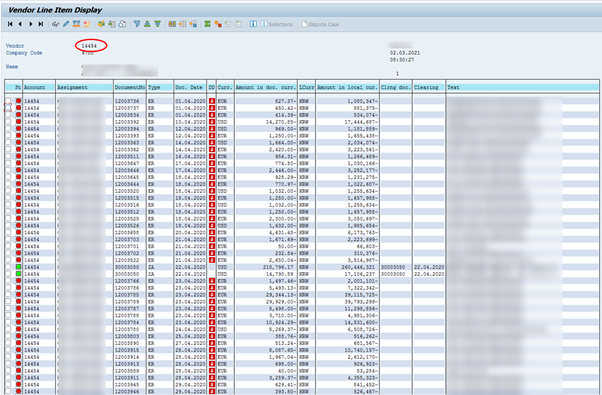Image resolution: width=602 pixels, height=395 pixels.
Task: Mark the checkbox for document 12003789
Action: tap(8, 301)
